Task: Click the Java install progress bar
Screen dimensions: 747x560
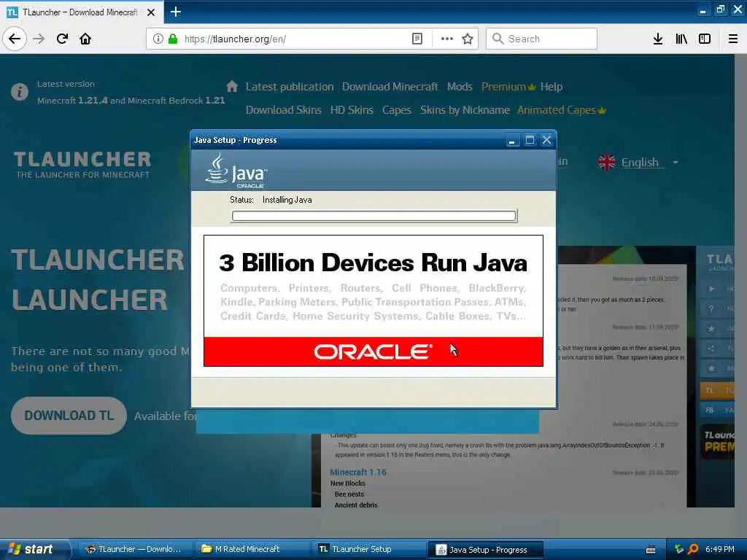Action: point(373,216)
